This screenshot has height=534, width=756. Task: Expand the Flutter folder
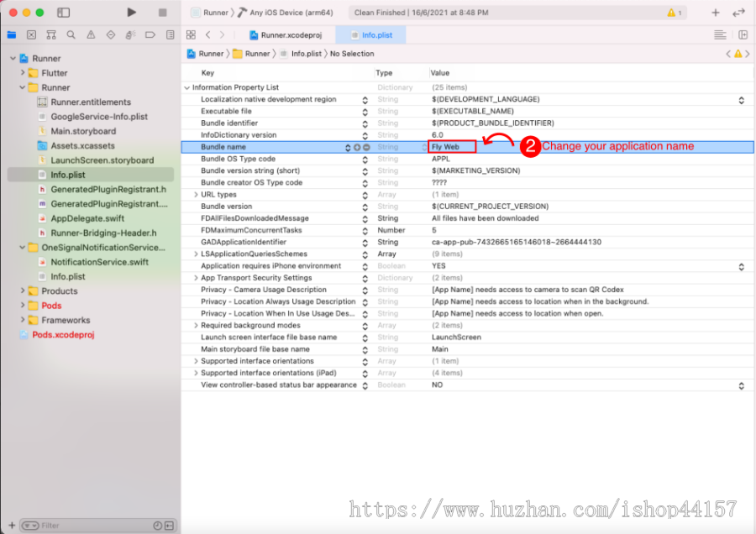(23, 73)
